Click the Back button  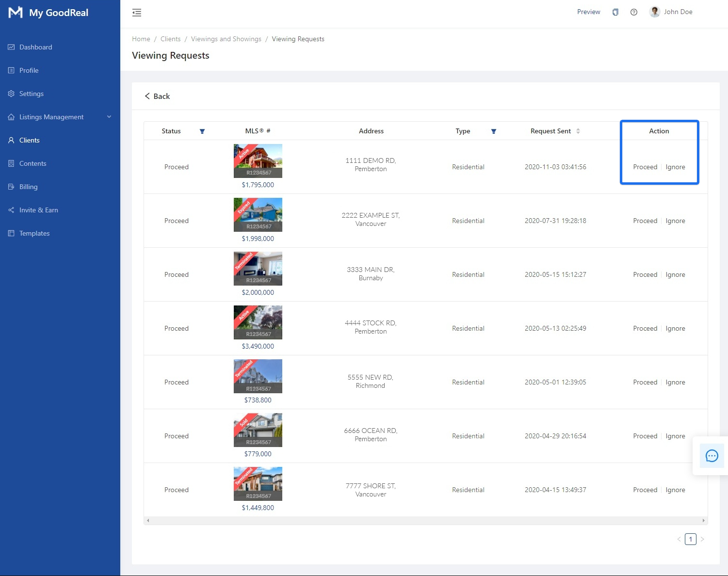pyautogui.click(x=157, y=96)
